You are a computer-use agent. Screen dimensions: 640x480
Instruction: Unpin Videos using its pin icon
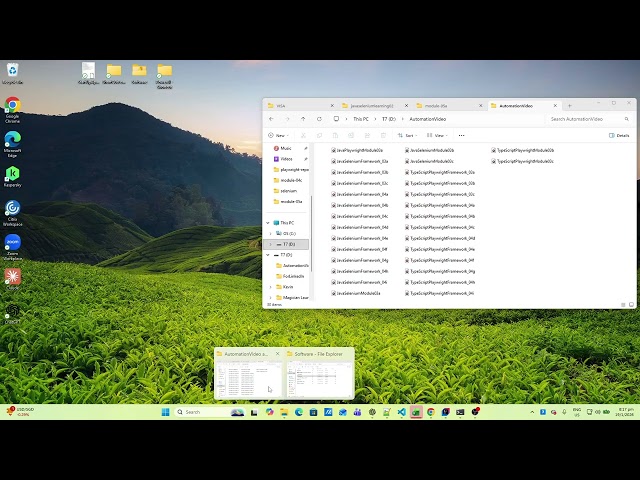click(x=306, y=159)
